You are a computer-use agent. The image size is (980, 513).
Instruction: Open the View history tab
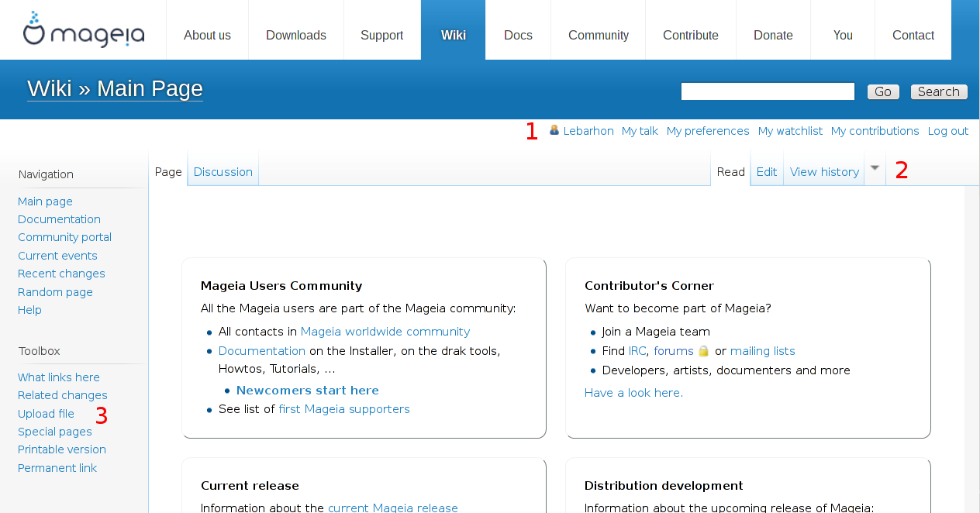[x=824, y=172]
